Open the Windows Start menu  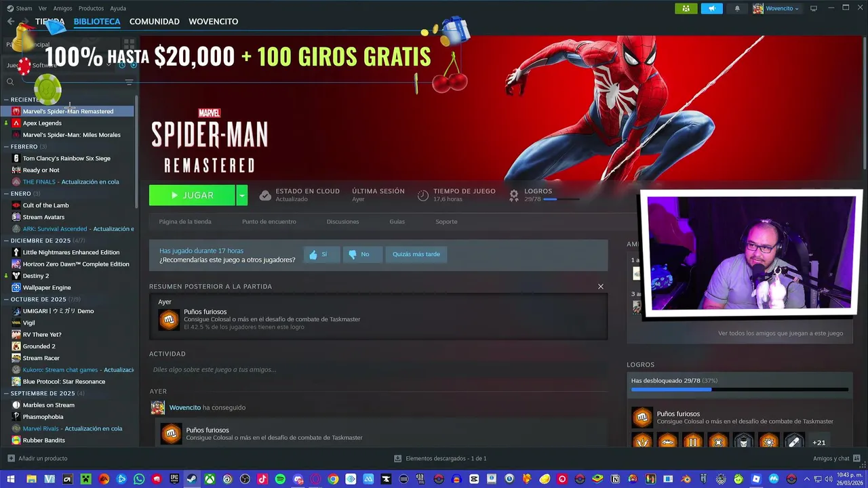click(x=11, y=479)
